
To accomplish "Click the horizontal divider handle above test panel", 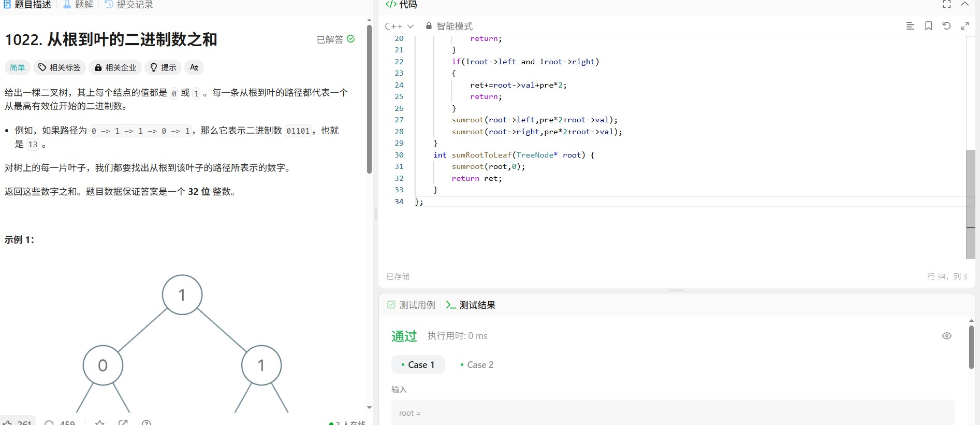I will coord(677,290).
